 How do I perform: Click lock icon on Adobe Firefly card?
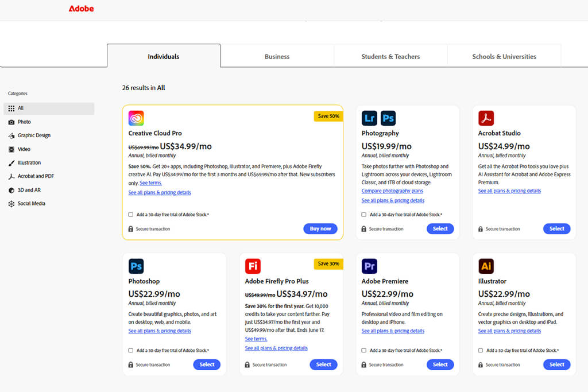pyautogui.click(x=247, y=364)
